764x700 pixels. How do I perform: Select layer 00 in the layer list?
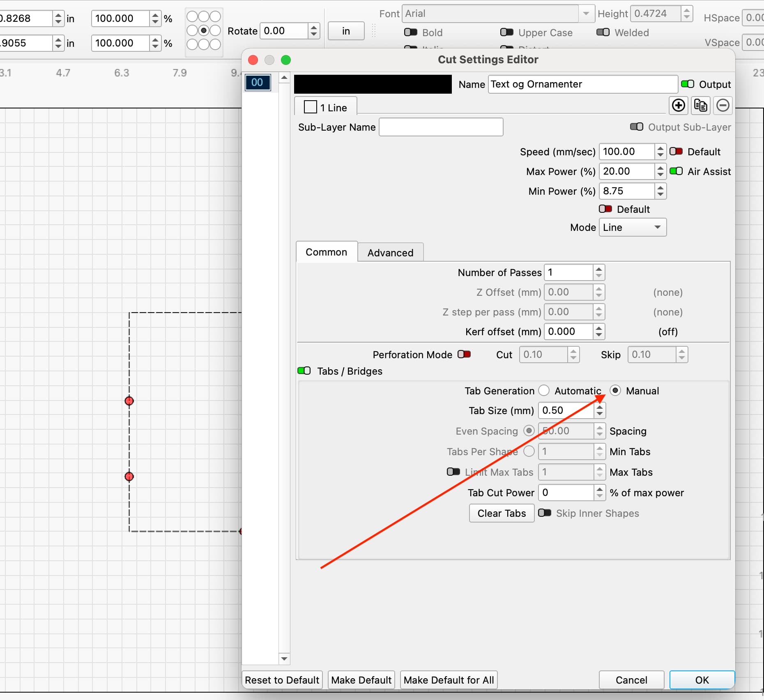(258, 83)
